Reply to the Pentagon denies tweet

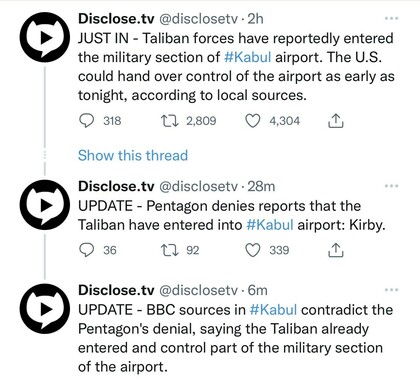(87, 250)
